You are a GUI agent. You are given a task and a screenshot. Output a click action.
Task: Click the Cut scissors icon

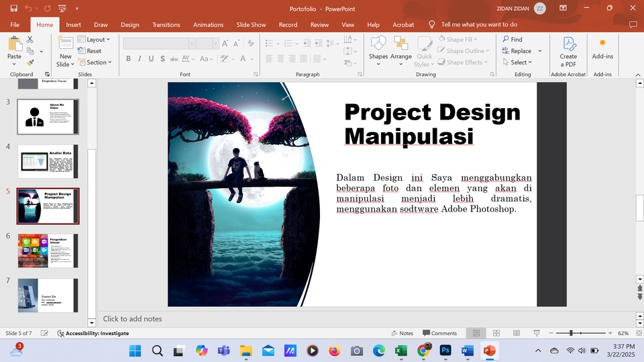point(30,40)
